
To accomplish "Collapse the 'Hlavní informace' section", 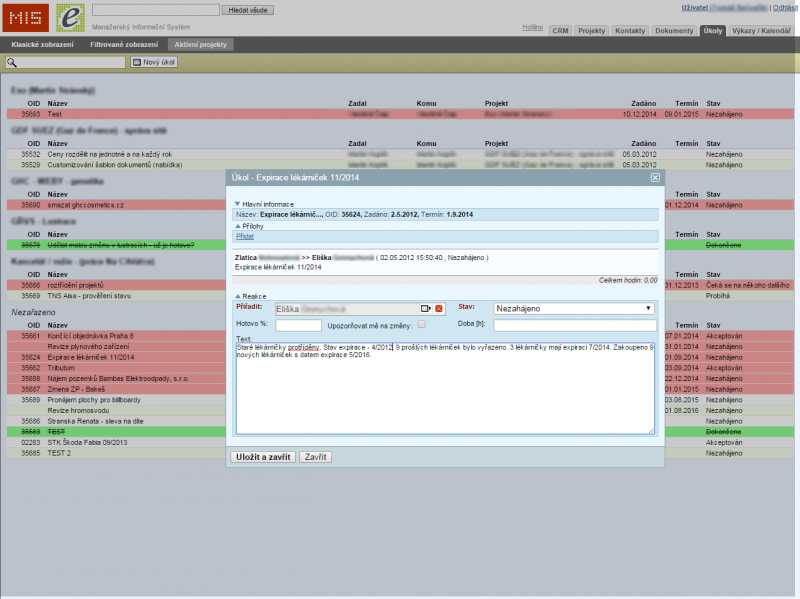I will (238, 203).
